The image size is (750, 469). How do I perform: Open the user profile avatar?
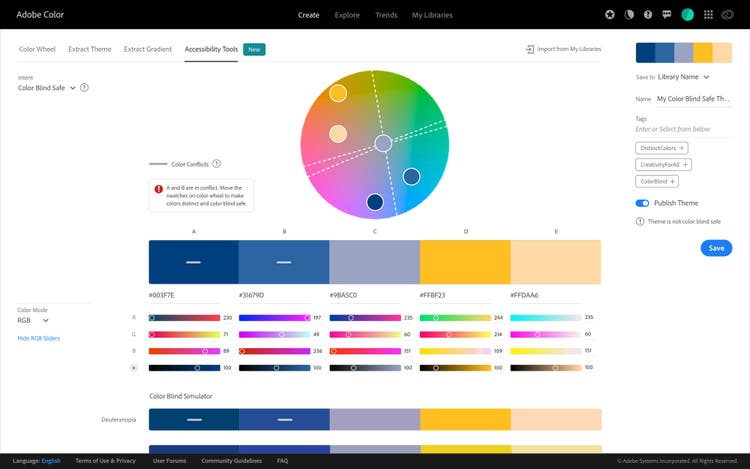pos(687,14)
